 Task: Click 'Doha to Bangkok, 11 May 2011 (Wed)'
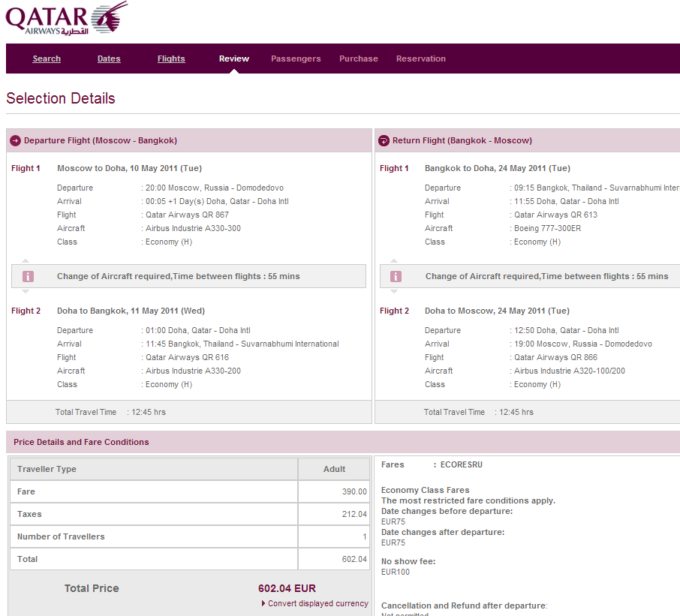point(131,311)
